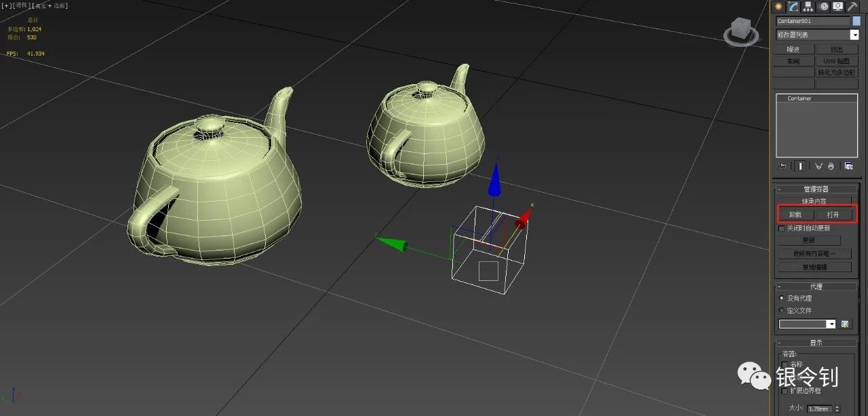Click the 顶点: 530 statistic text
Screen dimensions: 868x416
click(x=22, y=37)
